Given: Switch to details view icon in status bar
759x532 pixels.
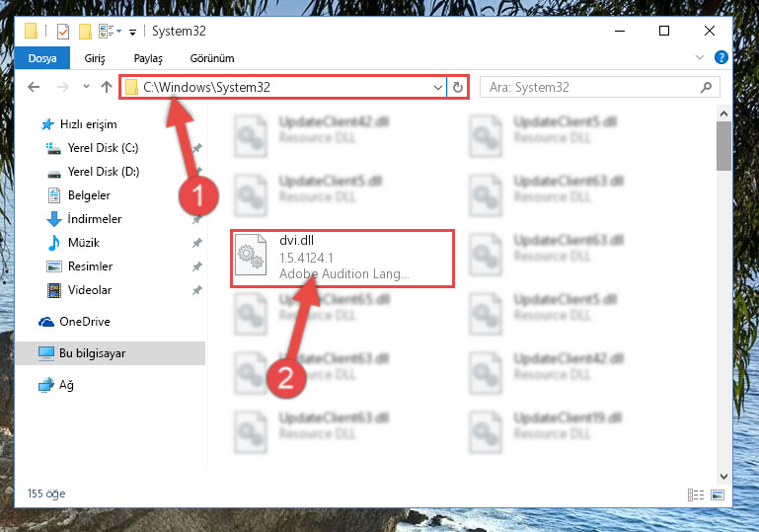Looking at the screenshot, I should pos(696,494).
